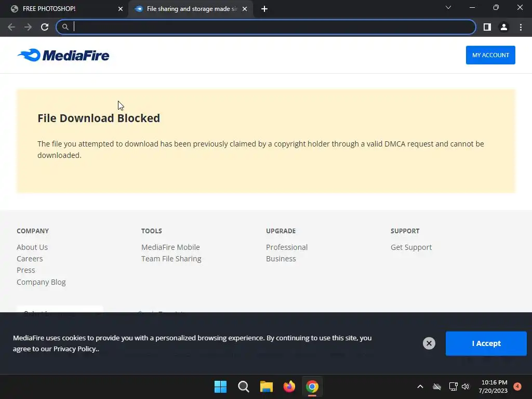Visit Company Blog link
The height and width of the screenshot is (399, 532).
pos(41,282)
